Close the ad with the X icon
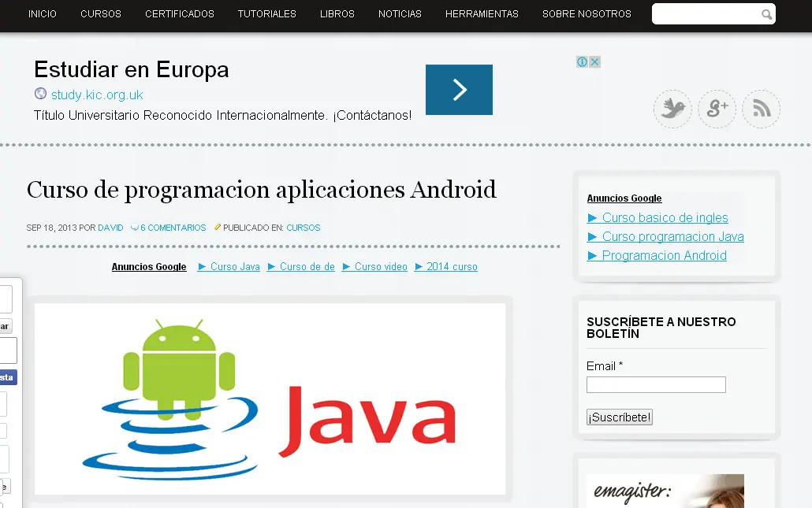812x508 pixels. (x=595, y=62)
